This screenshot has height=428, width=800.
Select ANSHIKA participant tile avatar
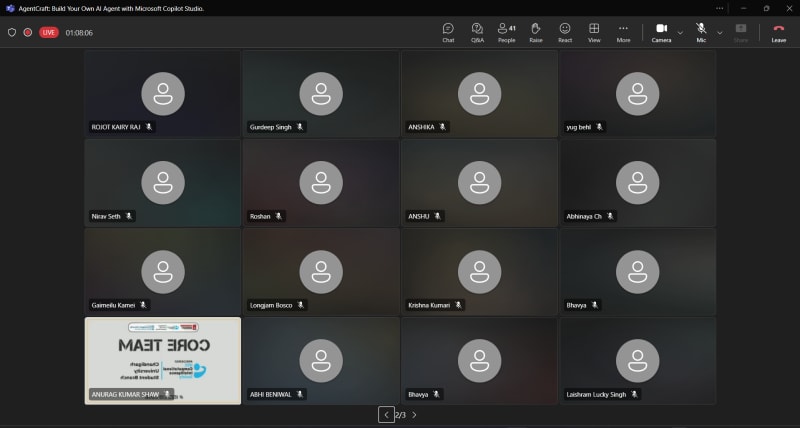click(479, 93)
